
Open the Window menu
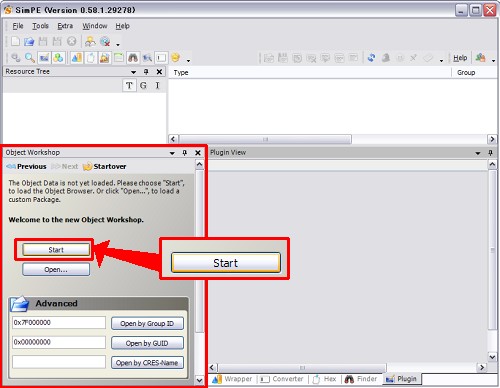click(95, 26)
